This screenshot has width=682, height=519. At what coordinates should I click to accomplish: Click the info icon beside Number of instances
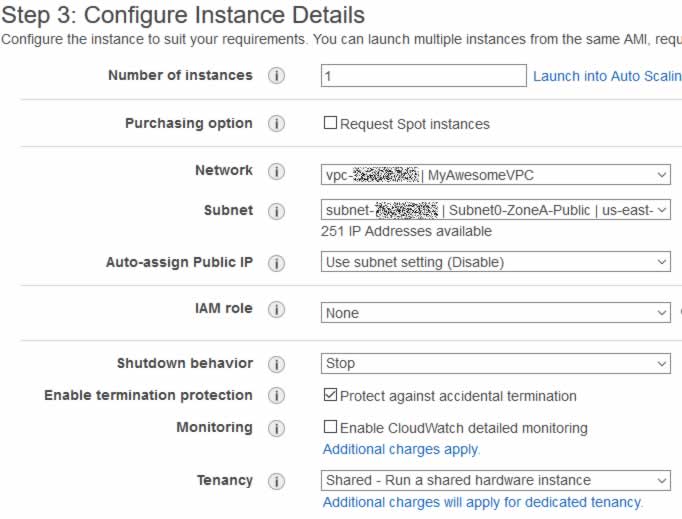[x=276, y=75]
